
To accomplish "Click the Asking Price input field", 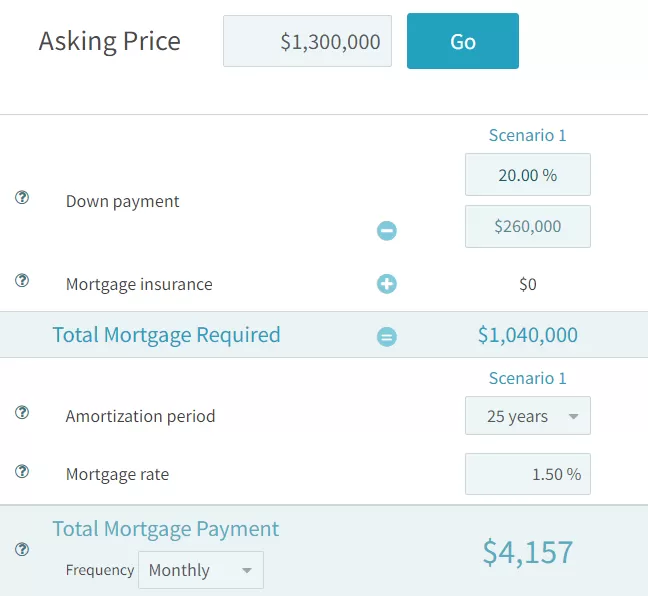I will [x=307, y=41].
